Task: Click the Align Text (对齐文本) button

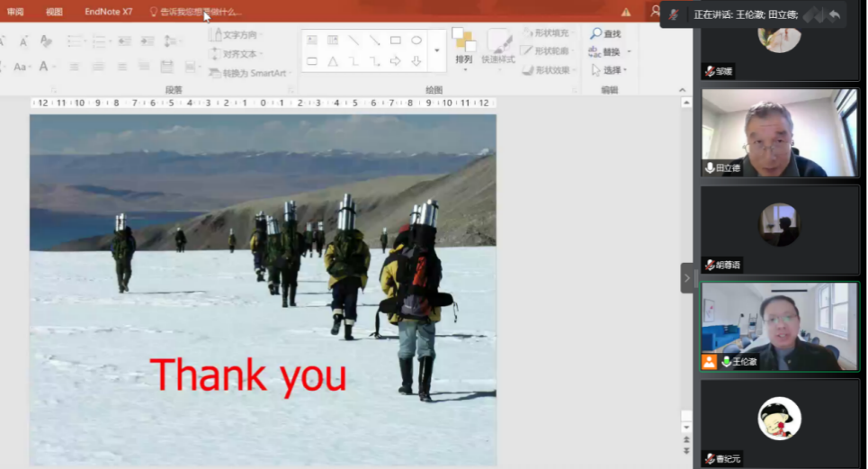Action: point(236,54)
